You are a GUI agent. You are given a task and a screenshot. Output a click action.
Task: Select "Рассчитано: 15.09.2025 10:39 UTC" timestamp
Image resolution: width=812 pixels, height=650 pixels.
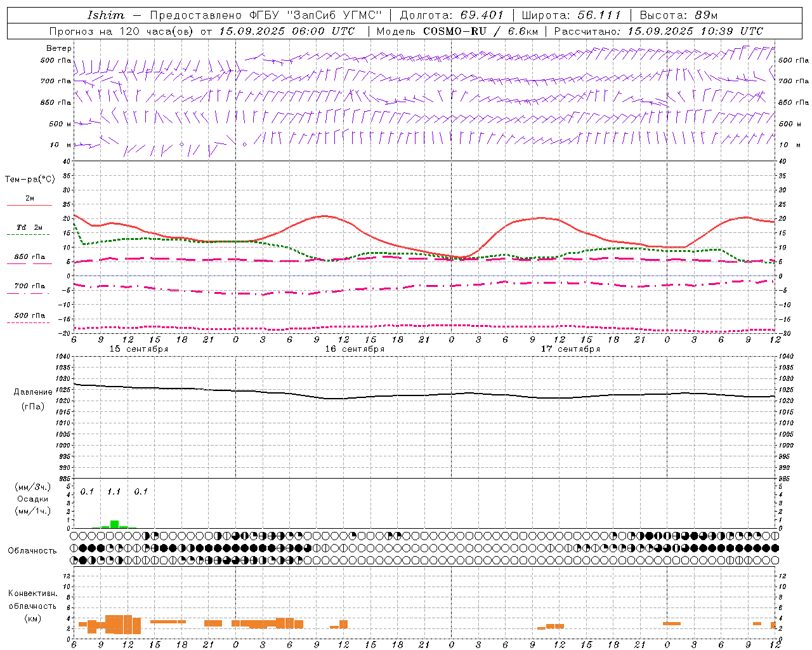click(658, 31)
